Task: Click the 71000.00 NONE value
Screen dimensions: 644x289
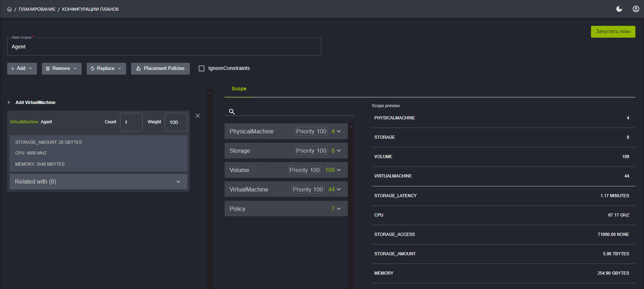Action: [x=613, y=234]
